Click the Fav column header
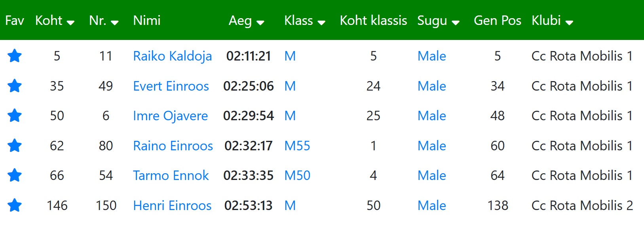The image size is (644, 231). pyautogui.click(x=15, y=20)
